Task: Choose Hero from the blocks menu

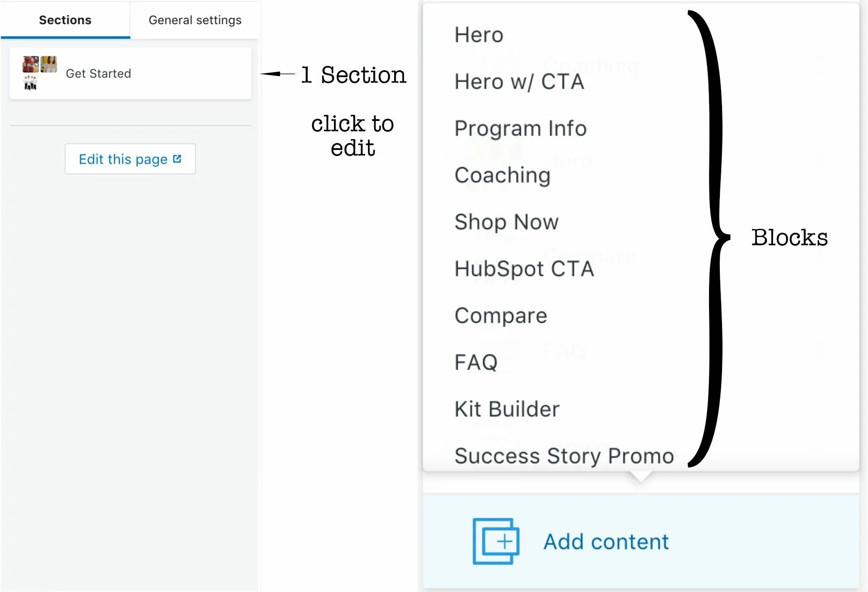Action: click(479, 35)
